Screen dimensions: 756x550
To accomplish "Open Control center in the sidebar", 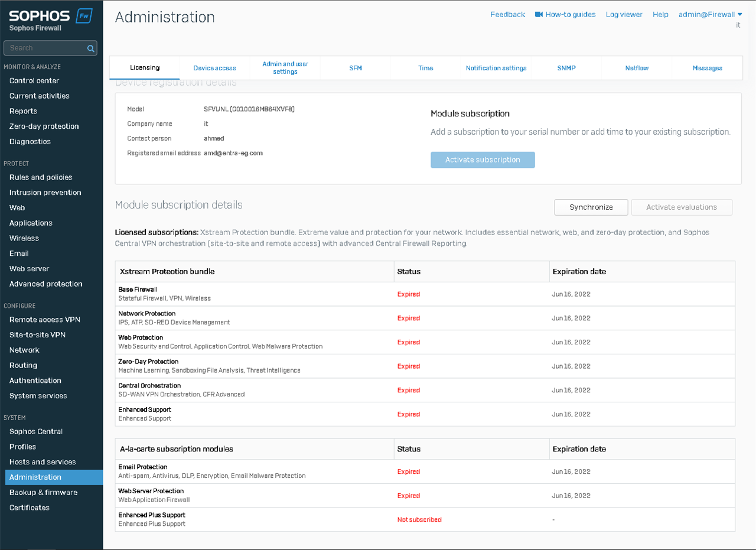I will pyautogui.click(x=34, y=81).
